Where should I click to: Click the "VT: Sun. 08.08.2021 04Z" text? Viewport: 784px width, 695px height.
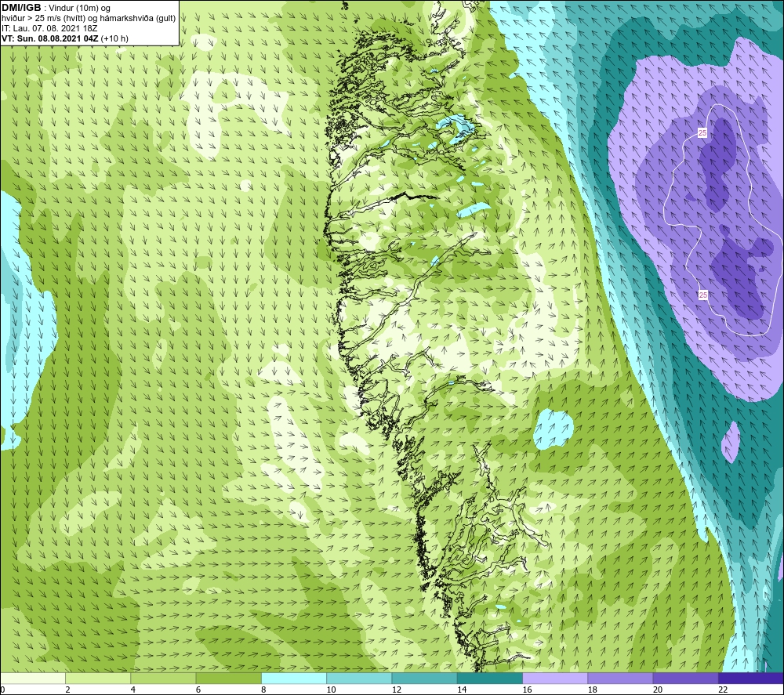50,38
